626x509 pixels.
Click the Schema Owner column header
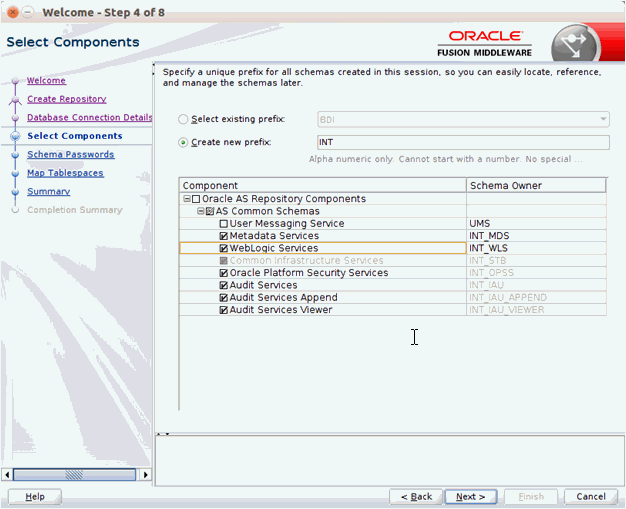pyautogui.click(x=536, y=186)
